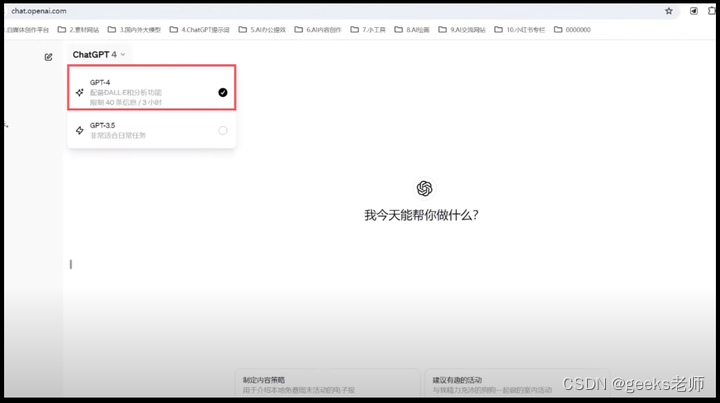Click the GPT-3.5 empty radio circle
Viewport: 720px width, 403px height.
click(x=223, y=131)
